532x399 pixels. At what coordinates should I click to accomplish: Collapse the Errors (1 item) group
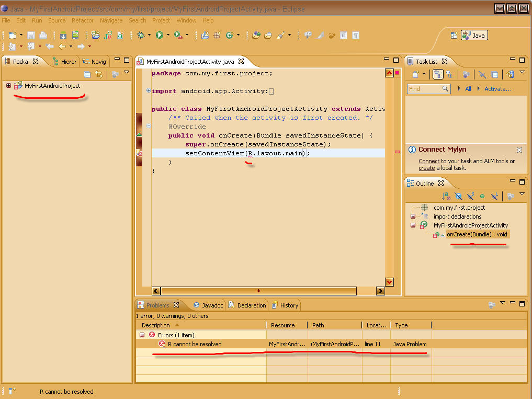pos(142,335)
